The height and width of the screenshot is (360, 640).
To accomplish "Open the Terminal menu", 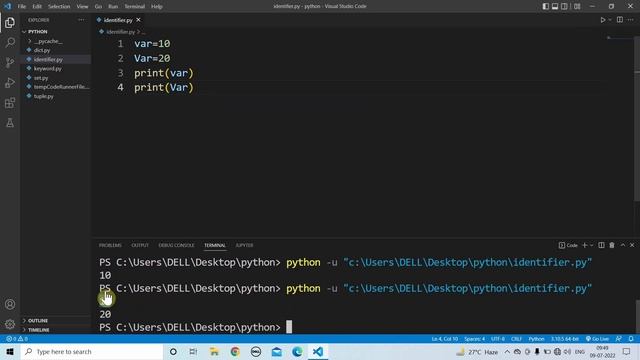I will pyautogui.click(x=134, y=7).
